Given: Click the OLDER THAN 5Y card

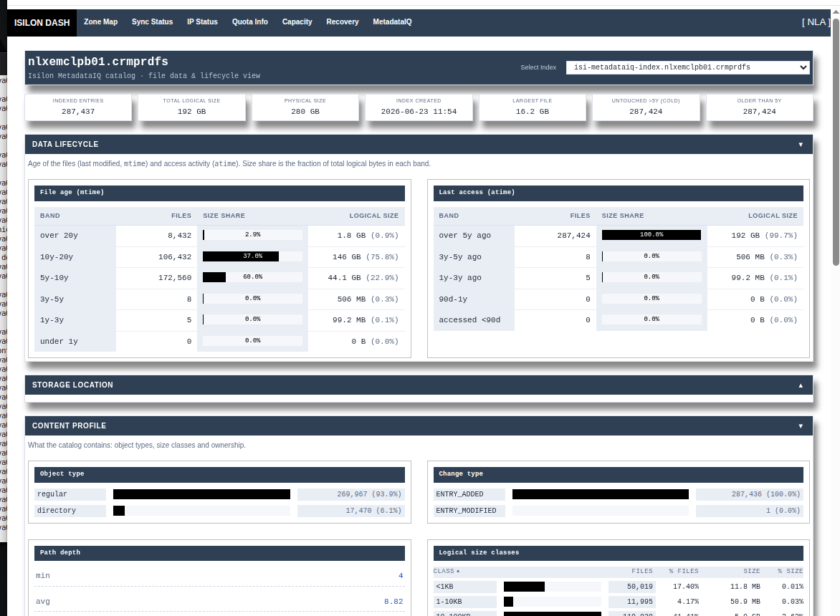Looking at the screenshot, I should tap(760, 107).
